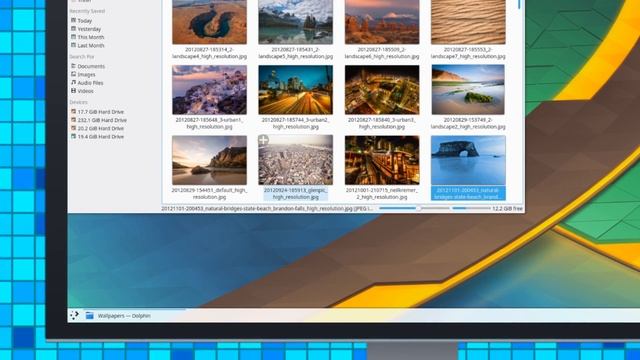
Task: Toggle the plus selection marker on glenpic thumbnail
Action: click(263, 140)
